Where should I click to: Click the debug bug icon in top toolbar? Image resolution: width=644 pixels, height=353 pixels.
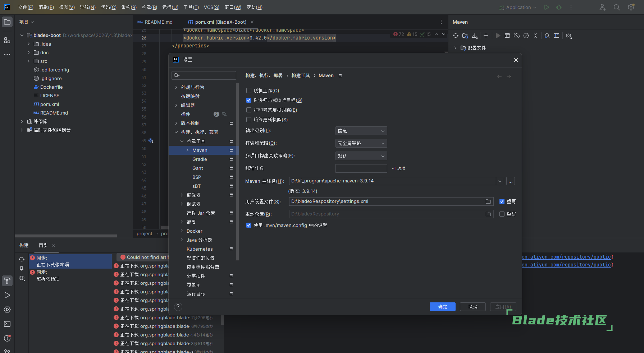click(x=559, y=7)
